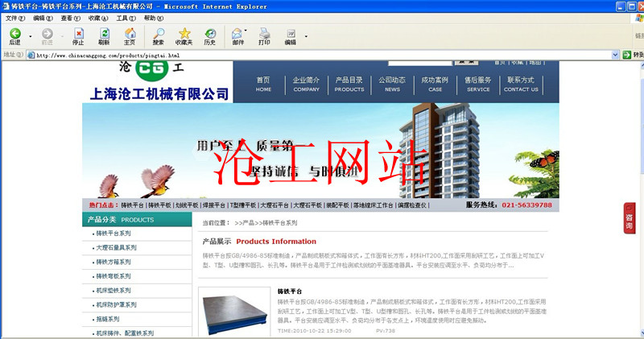Expand the Mail (邮件) dropdown arrow

point(248,36)
